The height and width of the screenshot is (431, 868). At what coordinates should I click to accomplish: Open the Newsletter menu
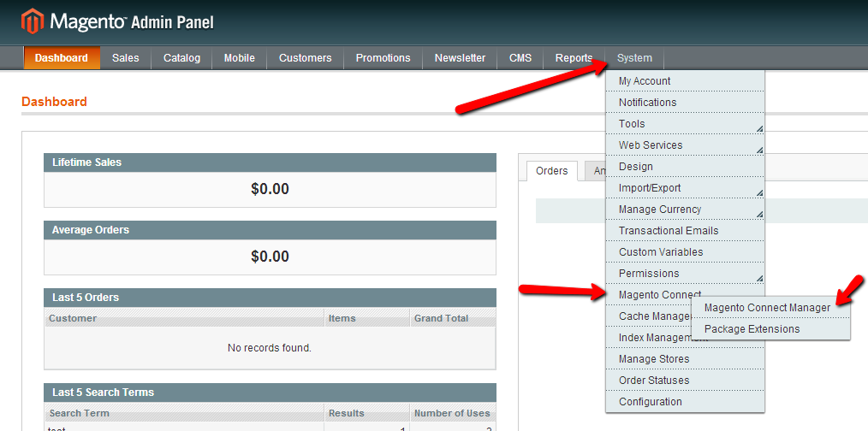[x=460, y=58]
